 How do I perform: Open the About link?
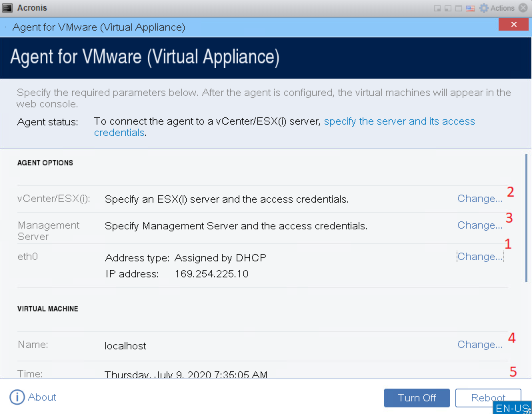(x=42, y=397)
